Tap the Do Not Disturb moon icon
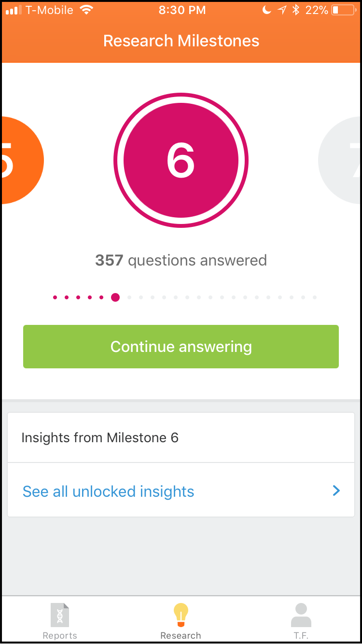Viewport: 362px width, 644px height. click(267, 10)
